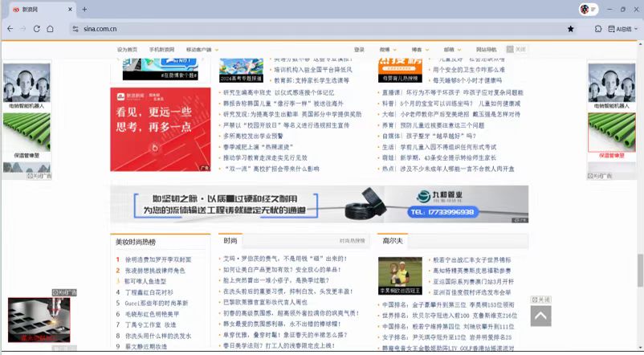Open article 单穿优雅,叠穿时髦!

click(x=285, y=335)
